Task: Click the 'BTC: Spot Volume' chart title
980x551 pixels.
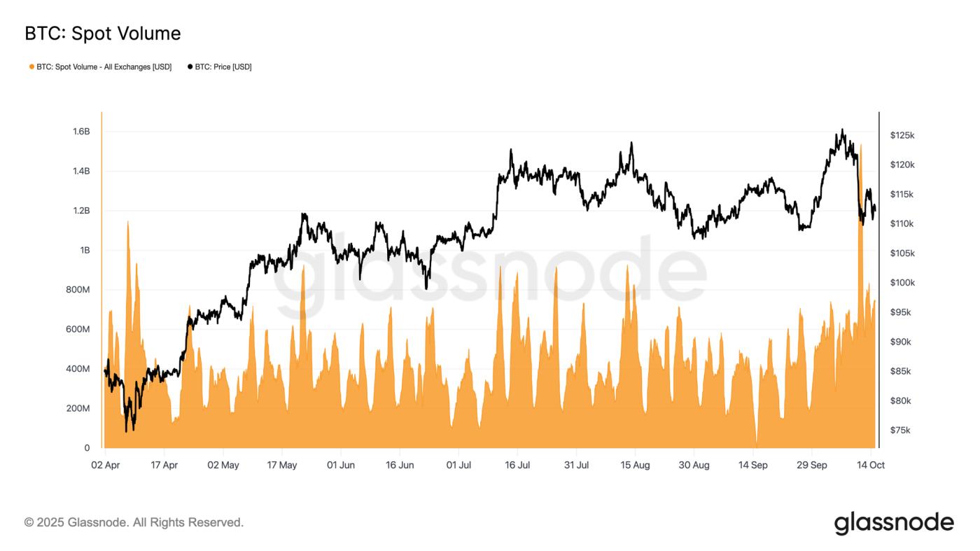Action: [x=102, y=34]
